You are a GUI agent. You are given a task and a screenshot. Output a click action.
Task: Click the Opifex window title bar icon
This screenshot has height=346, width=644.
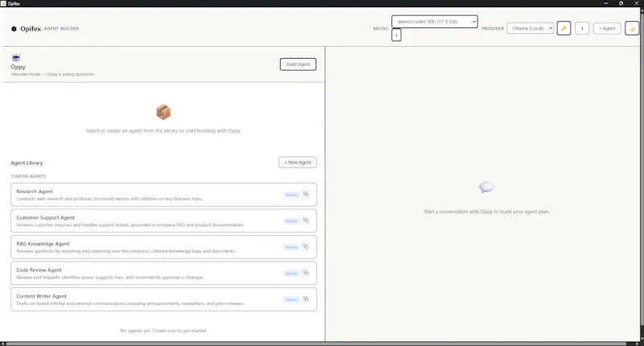click(x=3, y=3)
